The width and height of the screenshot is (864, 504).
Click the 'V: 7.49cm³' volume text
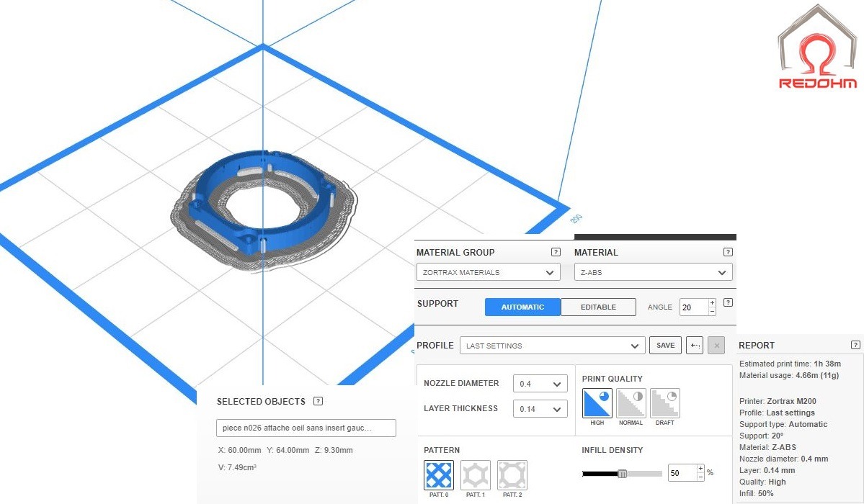pos(238,467)
